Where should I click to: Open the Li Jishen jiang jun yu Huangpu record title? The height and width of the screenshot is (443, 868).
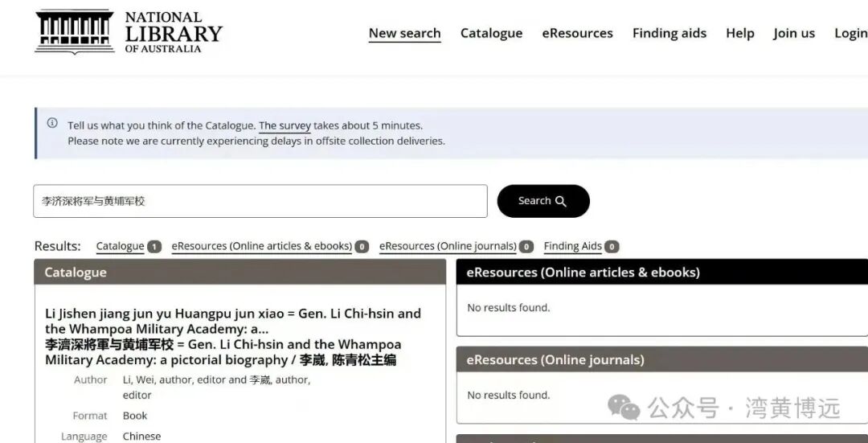pyautogui.click(x=233, y=337)
